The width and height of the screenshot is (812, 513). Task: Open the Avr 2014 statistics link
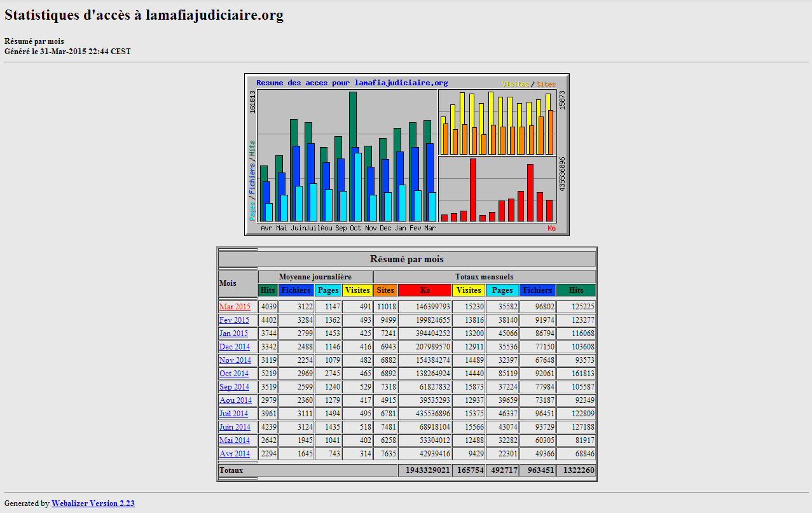[x=234, y=454]
